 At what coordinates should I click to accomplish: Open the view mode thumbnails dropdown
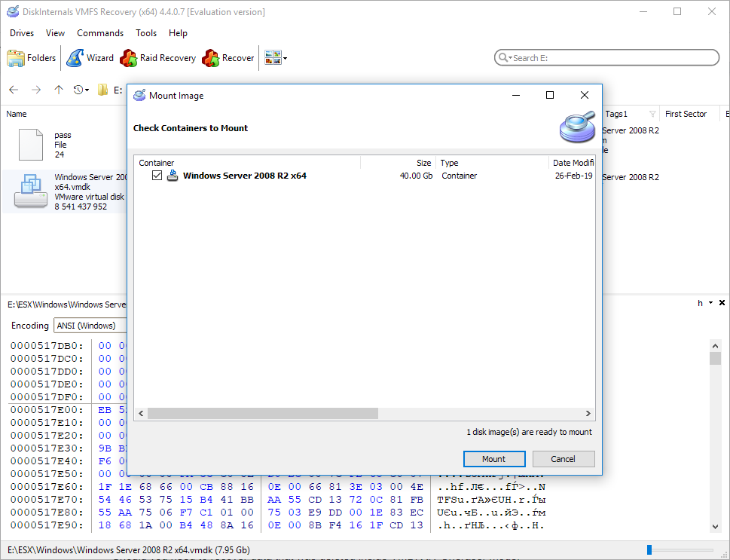coord(276,58)
